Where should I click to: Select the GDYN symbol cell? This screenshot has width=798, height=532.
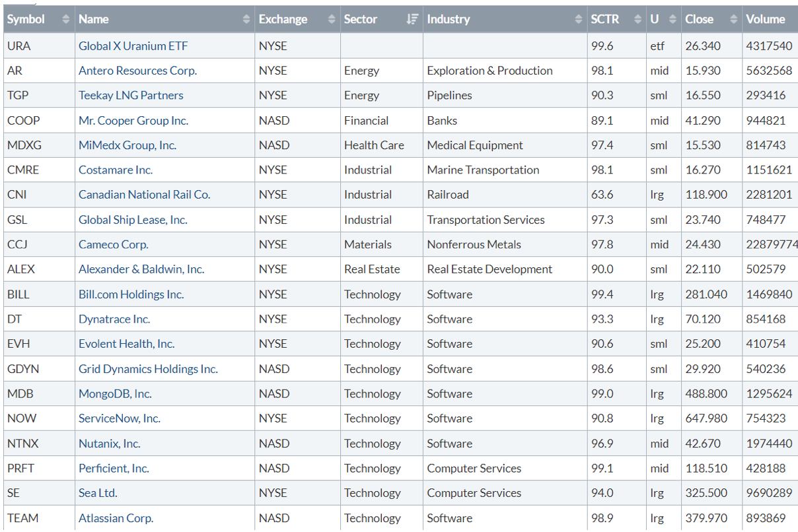coord(38,369)
